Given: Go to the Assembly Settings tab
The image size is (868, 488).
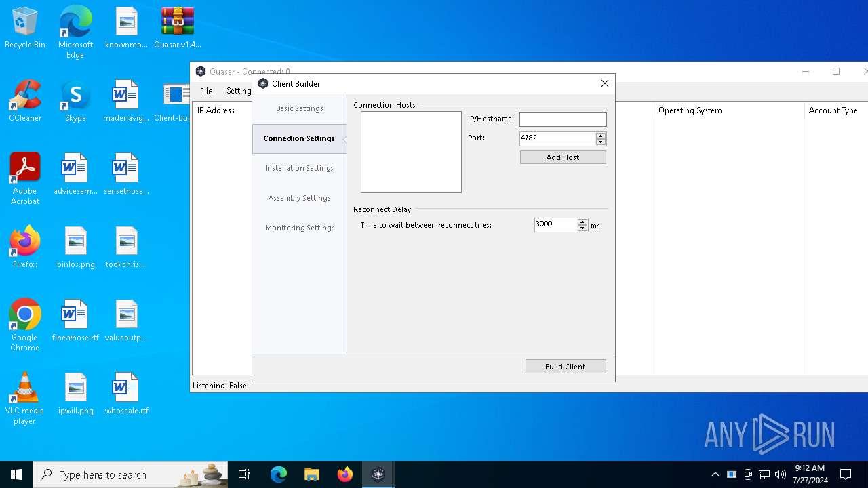Looking at the screenshot, I should pos(299,198).
